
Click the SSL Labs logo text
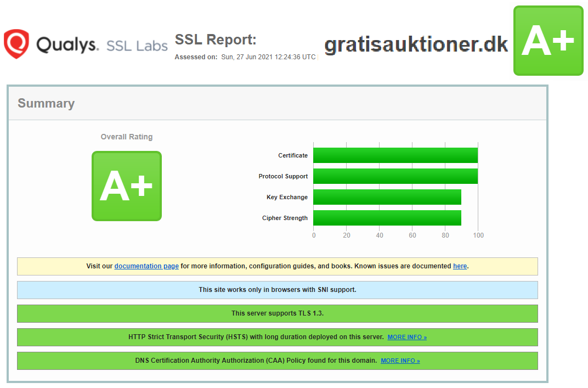click(x=137, y=46)
